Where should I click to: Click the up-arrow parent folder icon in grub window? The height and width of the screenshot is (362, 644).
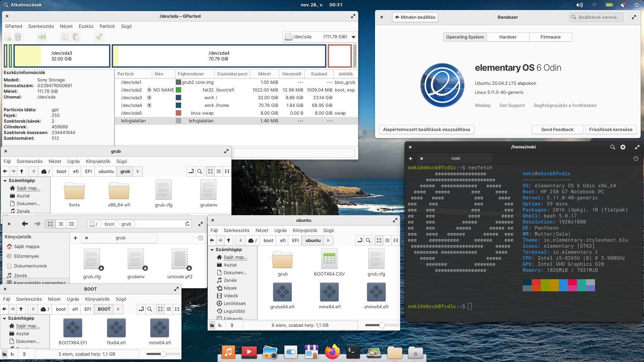coord(21,171)
